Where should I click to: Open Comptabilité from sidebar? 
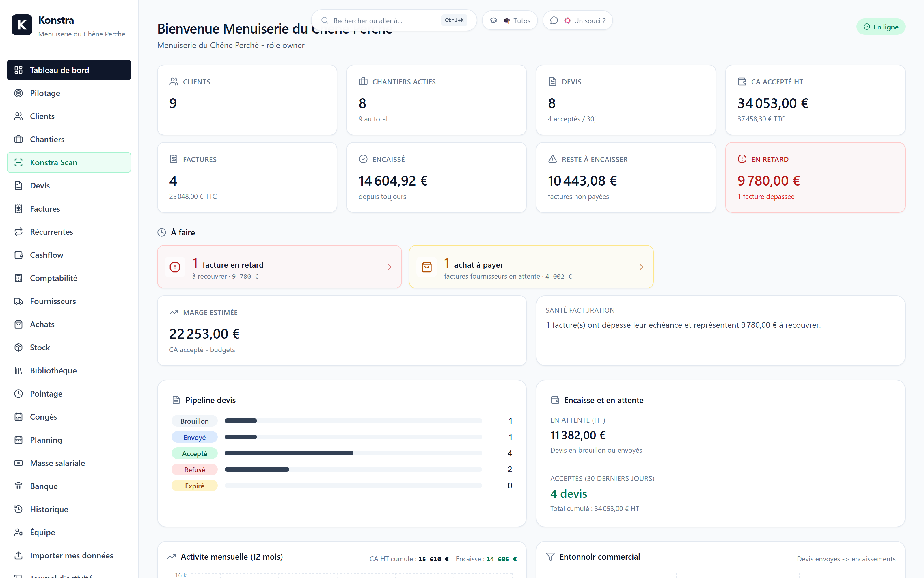[x=69, y=278]
